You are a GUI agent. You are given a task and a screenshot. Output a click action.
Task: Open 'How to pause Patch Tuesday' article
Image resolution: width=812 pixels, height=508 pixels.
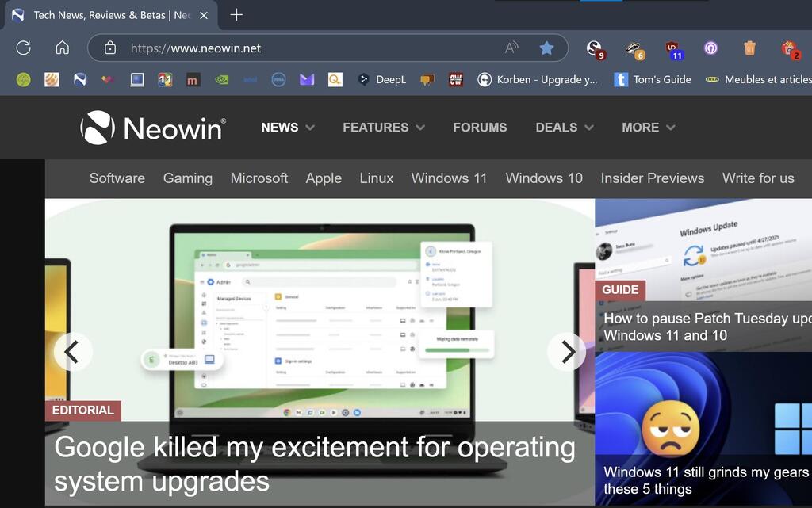point(707,327)
